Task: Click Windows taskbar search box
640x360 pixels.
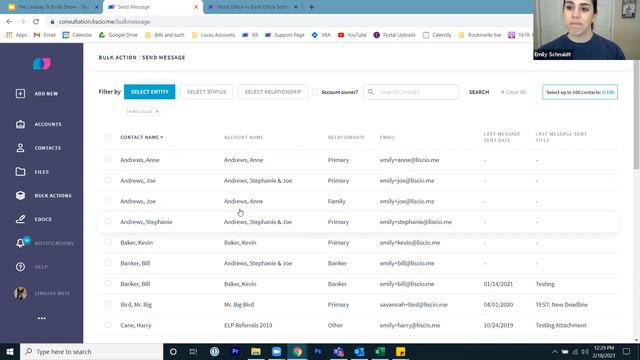Action: click(92, 351)
